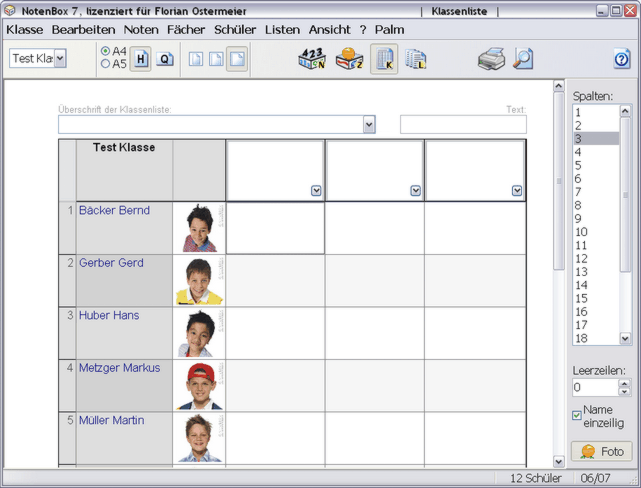Open the Z report icon
Image resolution: width=641 pixels, height=488 pixels.
[x=349, y=58]
